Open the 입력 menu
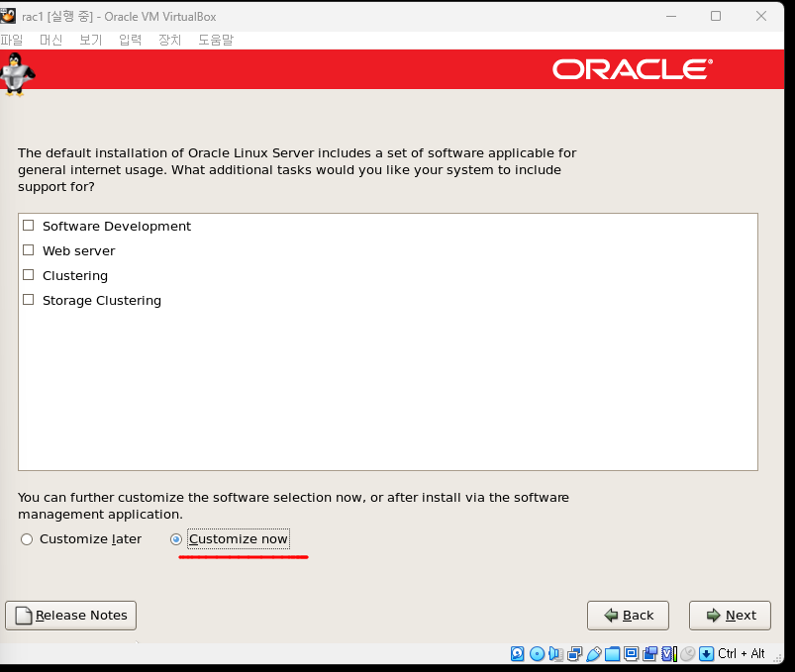This screenshot has width=795, height=672. click(x=130, y=40)
